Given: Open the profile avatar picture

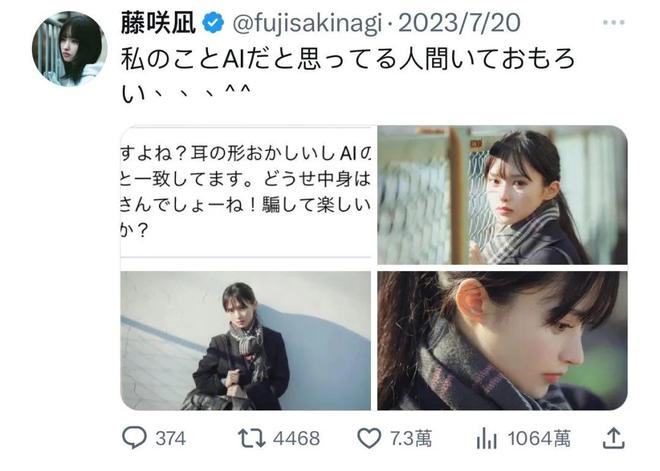Looking at the screenshot, I should click(x=70, y=49).
